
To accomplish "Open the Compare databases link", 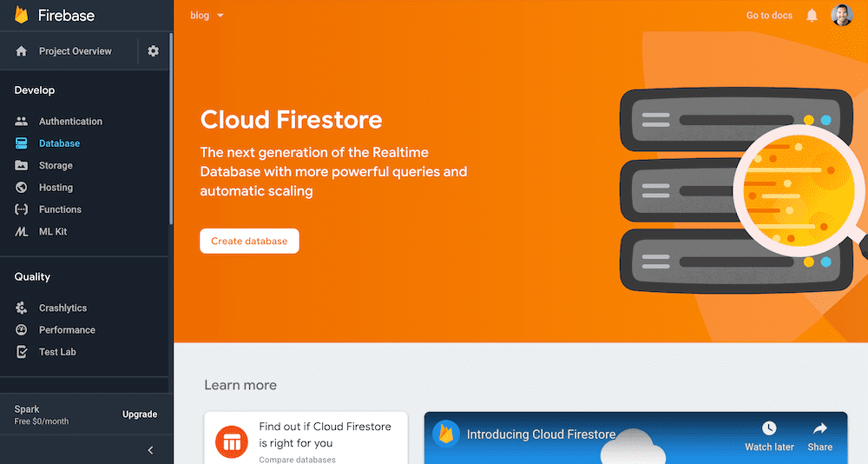I will click(297, 460).
